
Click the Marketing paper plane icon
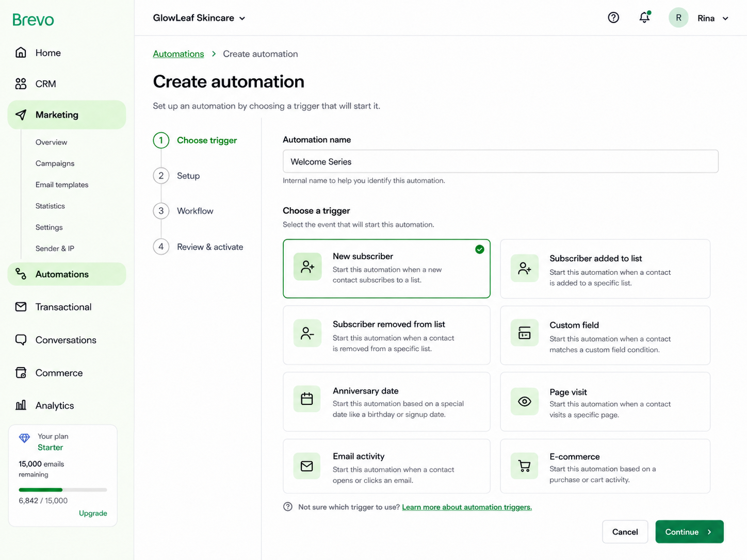click(x=21, y=114)
